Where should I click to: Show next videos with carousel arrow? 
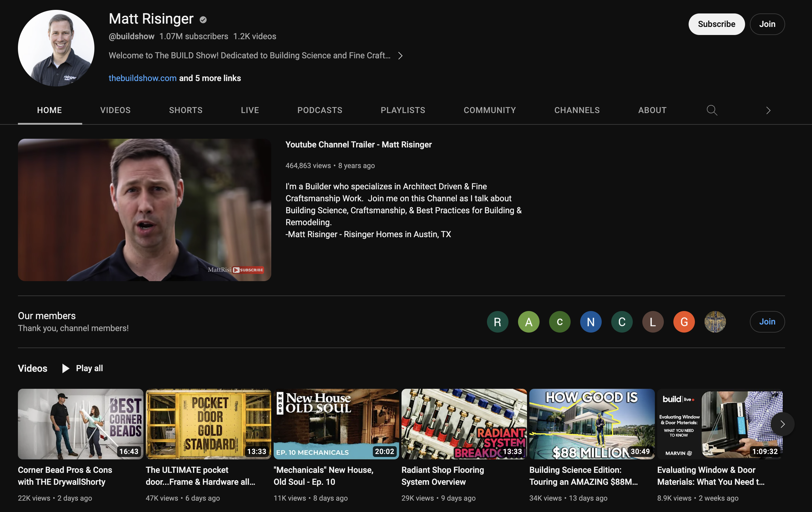click(x=782, y=424)
